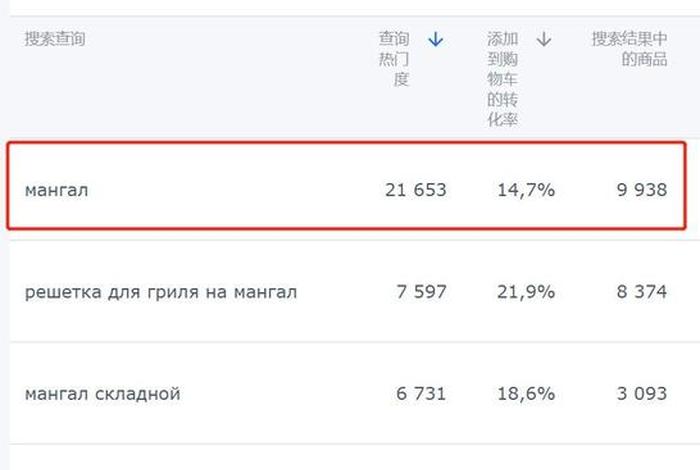Select the products count 8 374

[641, 292]
